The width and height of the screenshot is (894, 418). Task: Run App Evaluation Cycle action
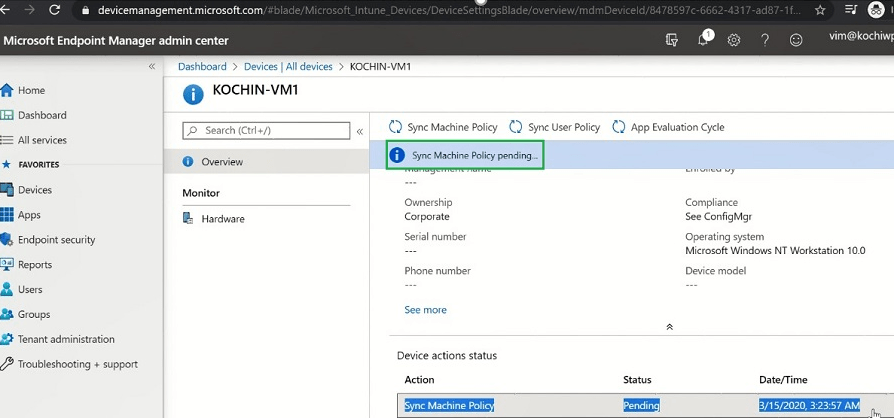(x=668, y=127)
